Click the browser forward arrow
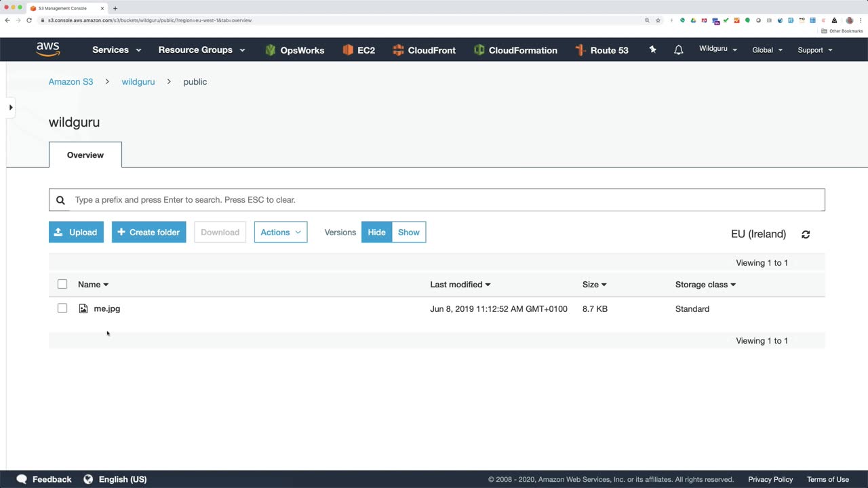The width and height of the screenshot is (868, 488). pyautogui.click(x=18, y=20)
